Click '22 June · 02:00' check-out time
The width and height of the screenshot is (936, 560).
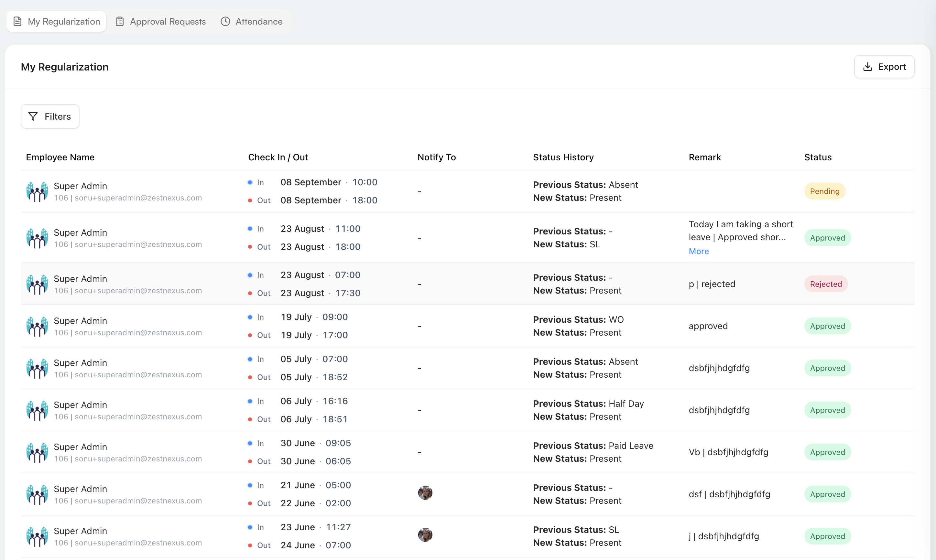(316, 503)
